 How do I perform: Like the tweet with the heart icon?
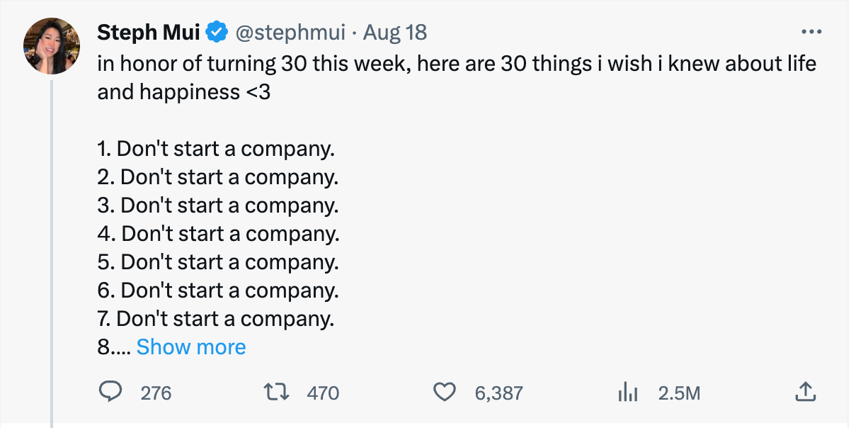click(444, 392)
